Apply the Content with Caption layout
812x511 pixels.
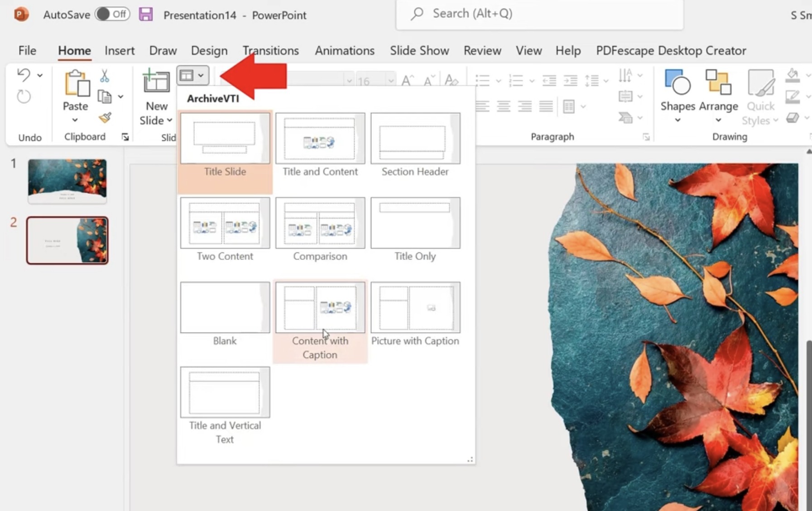click(x=320, y=321)
